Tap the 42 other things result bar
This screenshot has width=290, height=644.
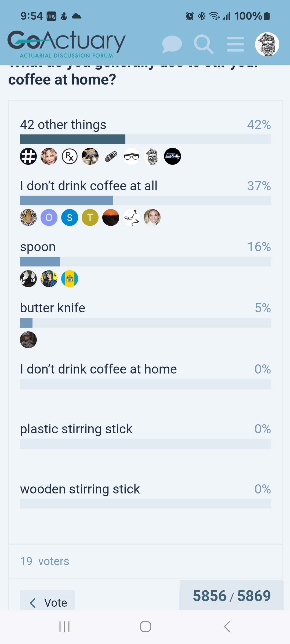click(145, 139)
